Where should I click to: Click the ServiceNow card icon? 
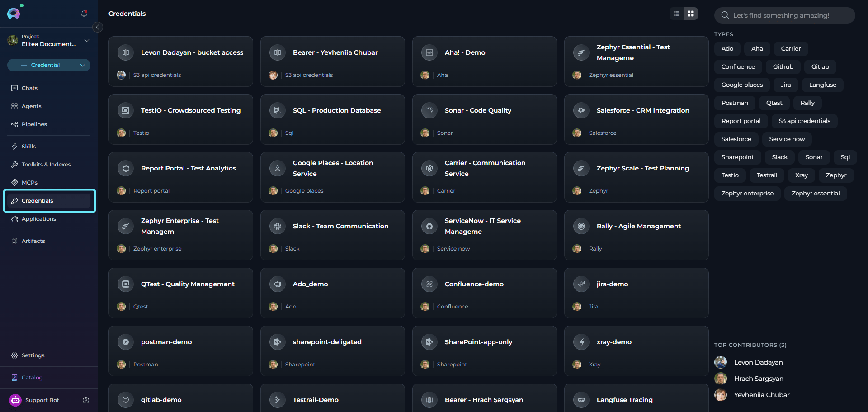(429, 227)
